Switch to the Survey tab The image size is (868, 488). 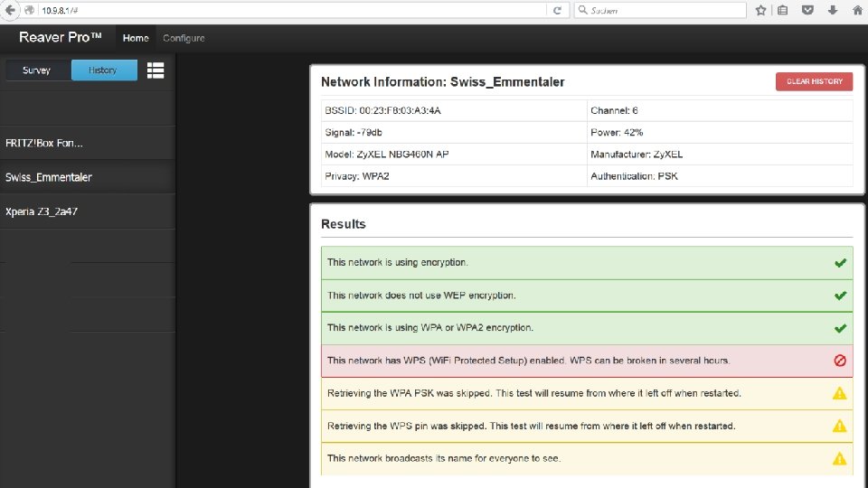click(x=36, y=70)
